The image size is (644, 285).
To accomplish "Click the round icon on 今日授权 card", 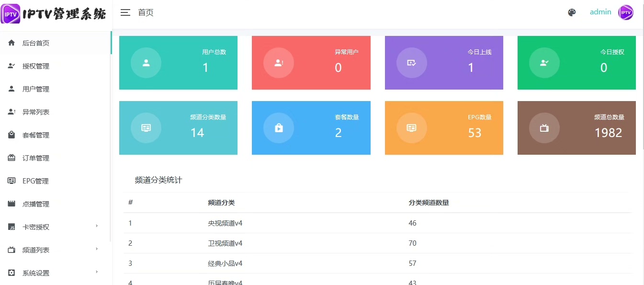I will pyautogui.click(x=544, y=63).
